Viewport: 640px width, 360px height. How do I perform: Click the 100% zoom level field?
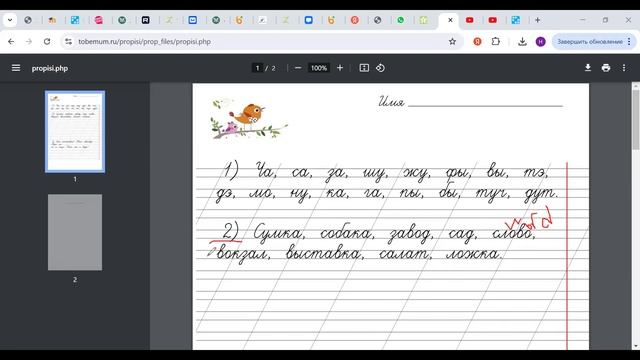[319, 68]
